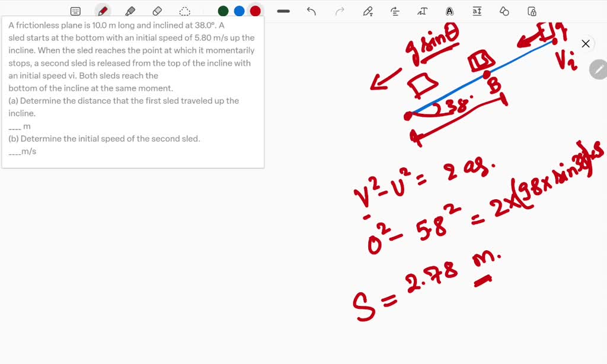Select the pen tool

click(103, 11)
